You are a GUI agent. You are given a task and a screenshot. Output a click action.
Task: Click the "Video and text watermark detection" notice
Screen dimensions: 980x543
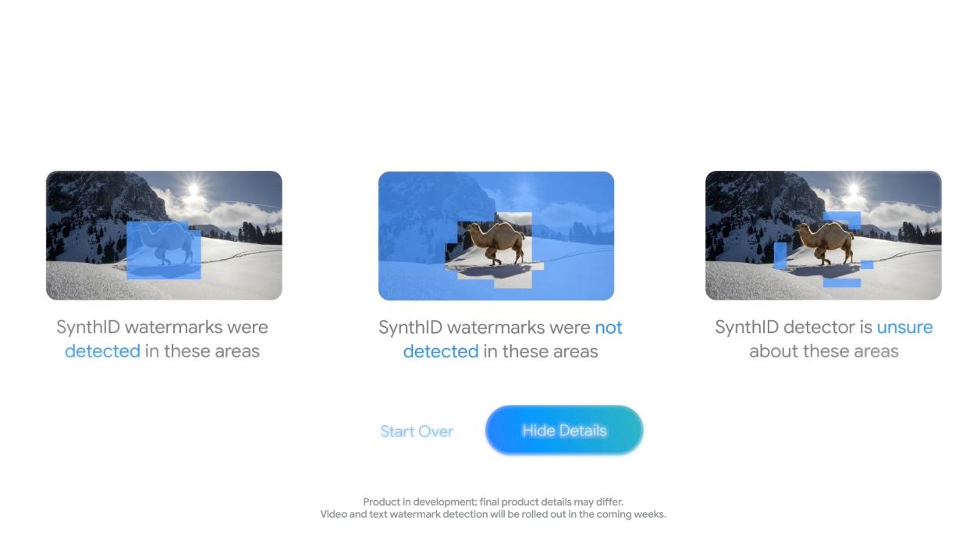[x=493, y=514]
